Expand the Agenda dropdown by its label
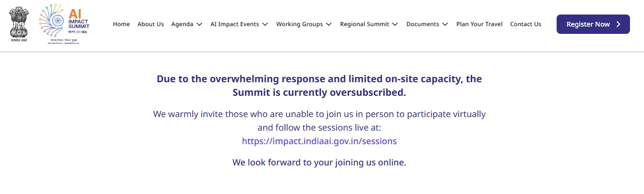Image resolution: width=644 pixels, height=194 pixels. tap(182, 24)
